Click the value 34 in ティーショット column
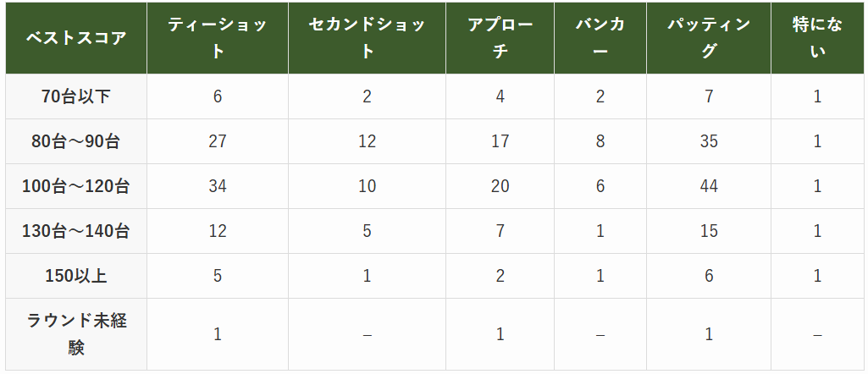The image size is (868, 374). [x=218, y=186]
